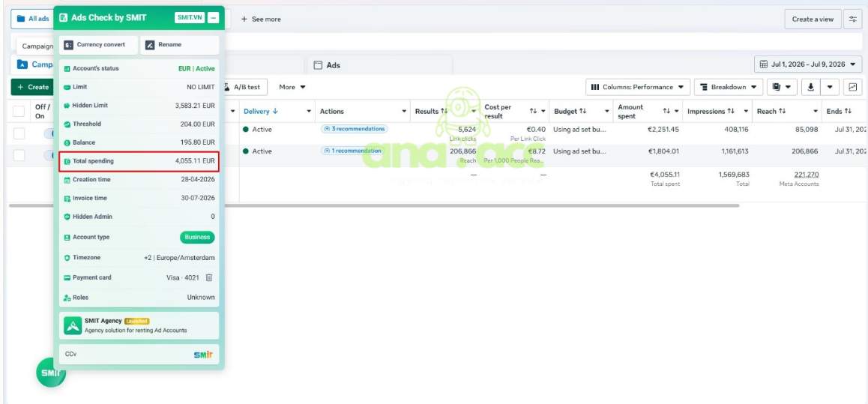Tick the first campaign row checkbox
Screen dimensions: 868x404
(19, 133)
